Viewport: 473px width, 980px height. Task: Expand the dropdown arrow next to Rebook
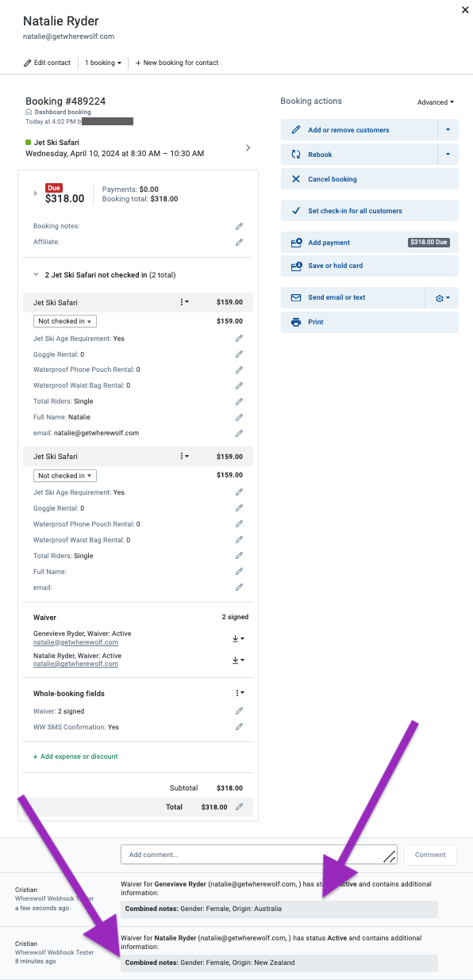tap(448, 155)
